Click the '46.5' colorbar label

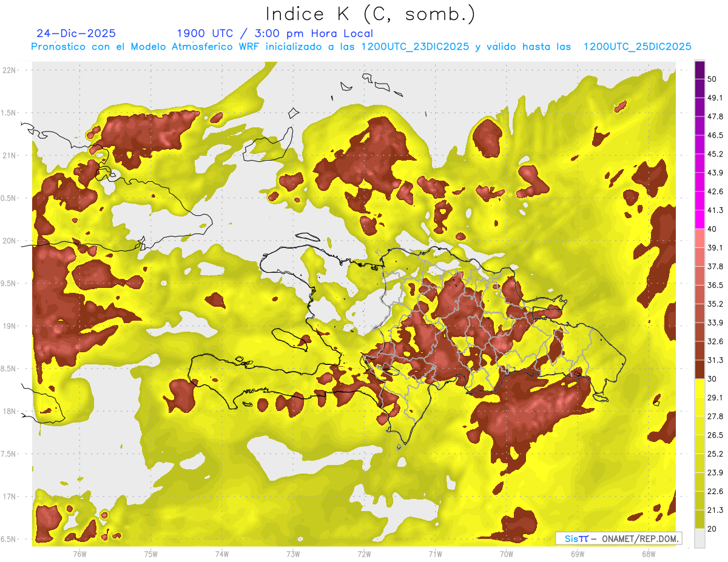click(715, 135)
